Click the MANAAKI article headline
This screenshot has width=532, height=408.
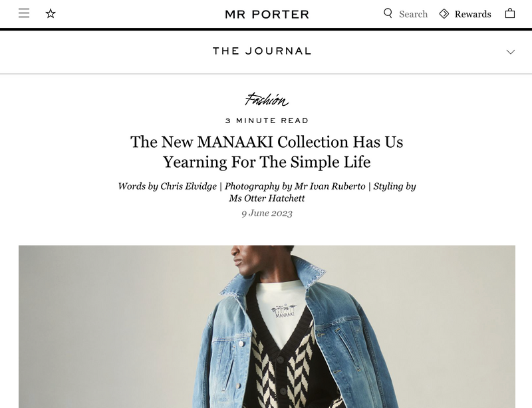click(x=266, y=150)
